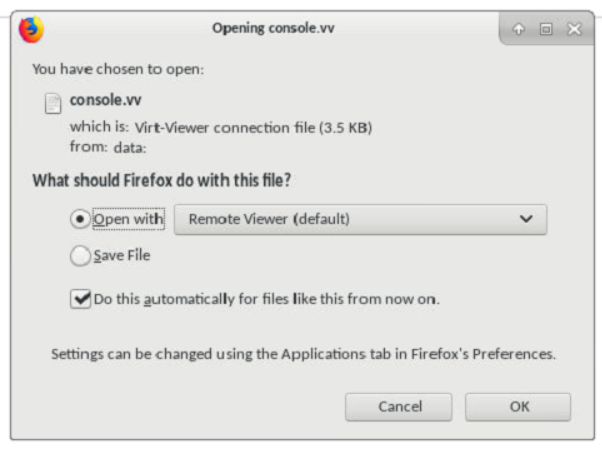Click the console.vv document file icon
This screenshot has width=602, height=449.
coord(53,103)
